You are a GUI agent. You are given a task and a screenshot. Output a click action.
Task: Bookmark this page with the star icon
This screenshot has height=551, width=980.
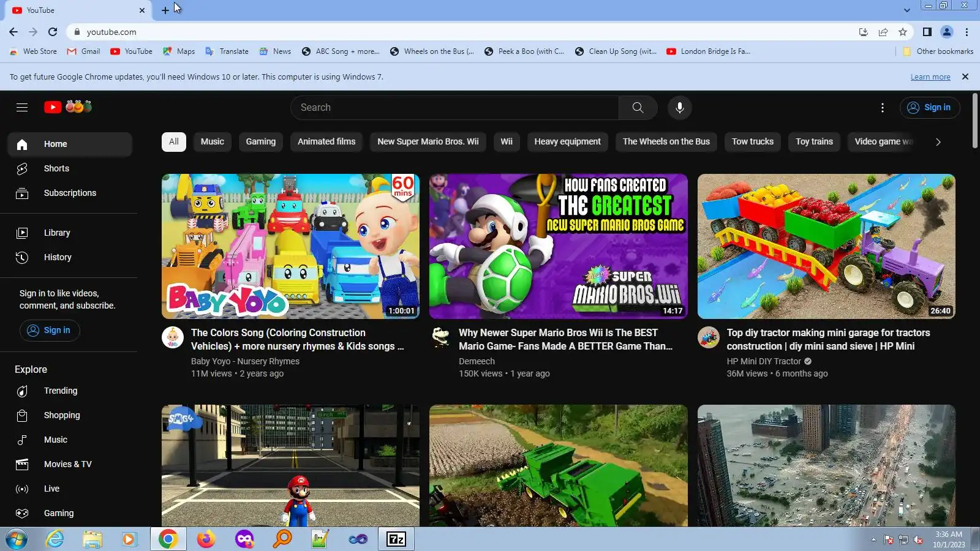pyautogui.click(x=903, y=32)
